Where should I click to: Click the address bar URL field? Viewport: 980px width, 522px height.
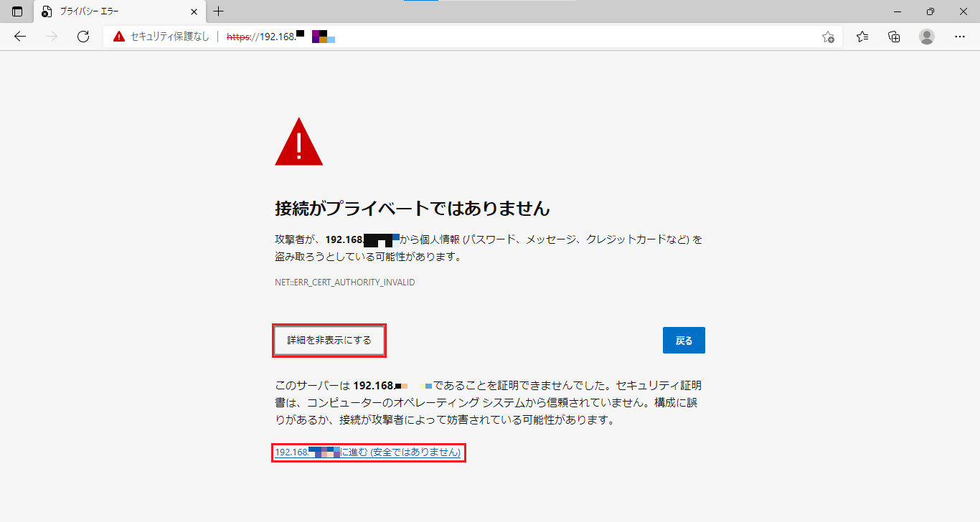[x=502, y=37]
